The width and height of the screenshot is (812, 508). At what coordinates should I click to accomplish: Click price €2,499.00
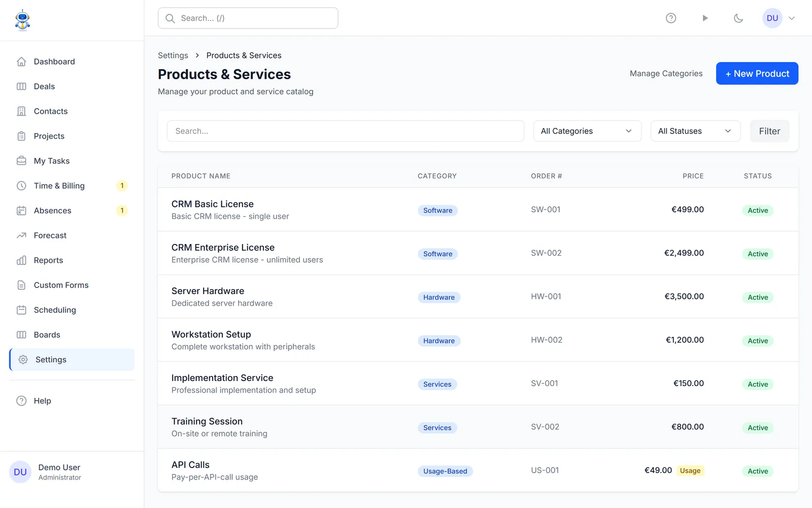click(x=684, y=253)
